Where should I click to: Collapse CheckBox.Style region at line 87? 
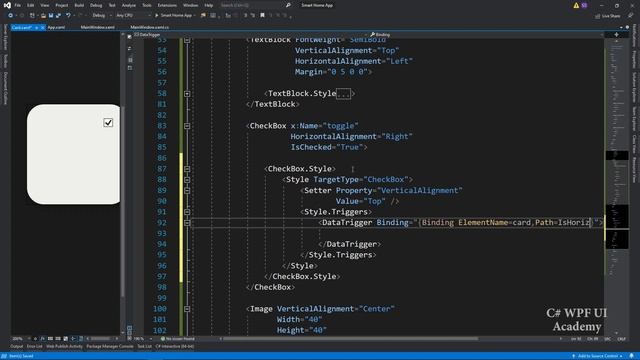[187, 169]
